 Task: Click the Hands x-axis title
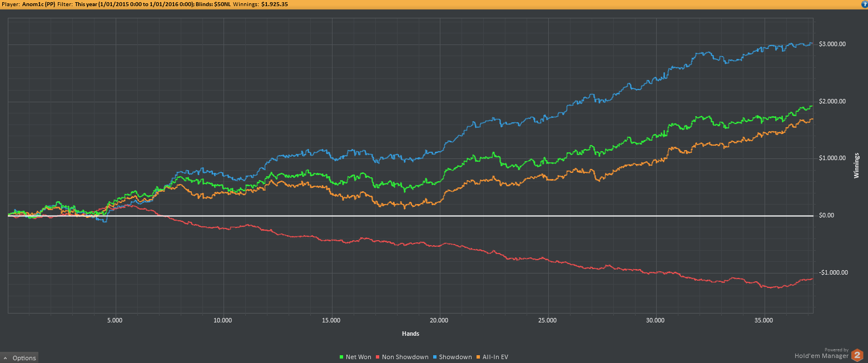click(x=410, y=334)
